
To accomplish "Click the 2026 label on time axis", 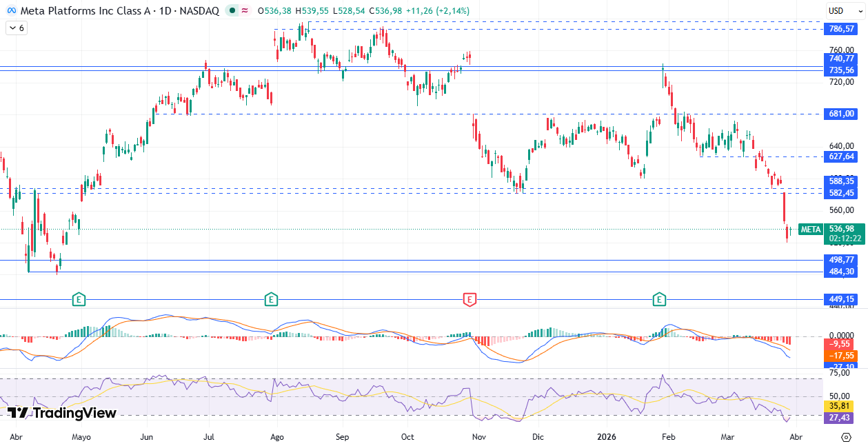I will click(x=606, y=437).
